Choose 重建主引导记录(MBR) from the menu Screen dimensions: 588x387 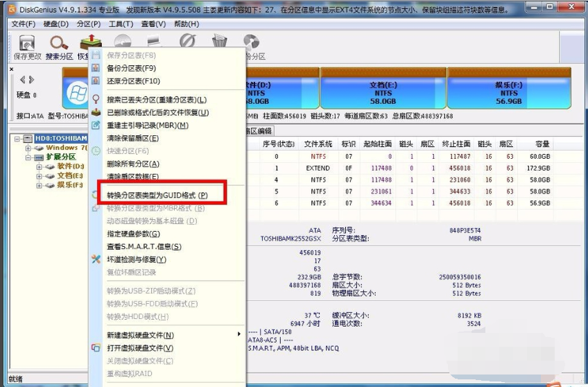(x=147, y=126)
